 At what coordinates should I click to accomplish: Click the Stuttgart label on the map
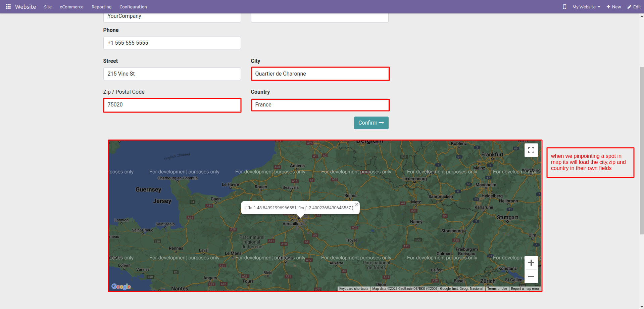click(507, 217)
